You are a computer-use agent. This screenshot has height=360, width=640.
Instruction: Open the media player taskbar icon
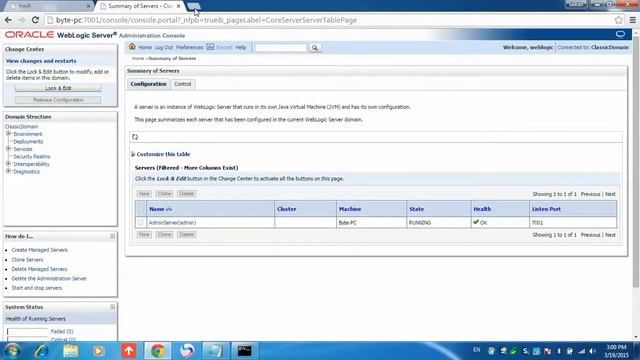coord(98,351)
